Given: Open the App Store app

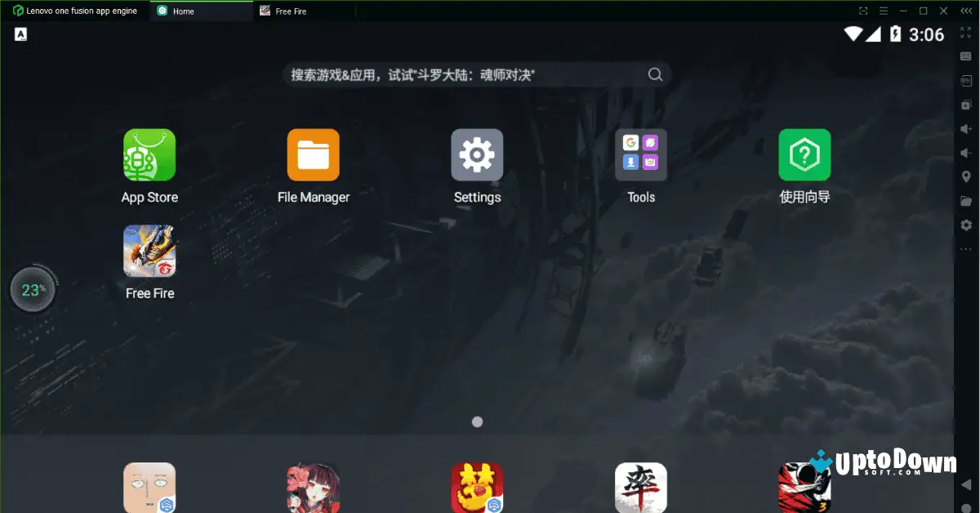Looking at the screenshot, I should 149,154.
